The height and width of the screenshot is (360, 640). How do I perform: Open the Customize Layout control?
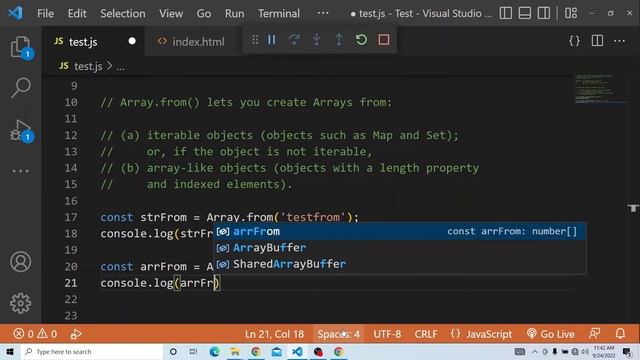[571, 13]
